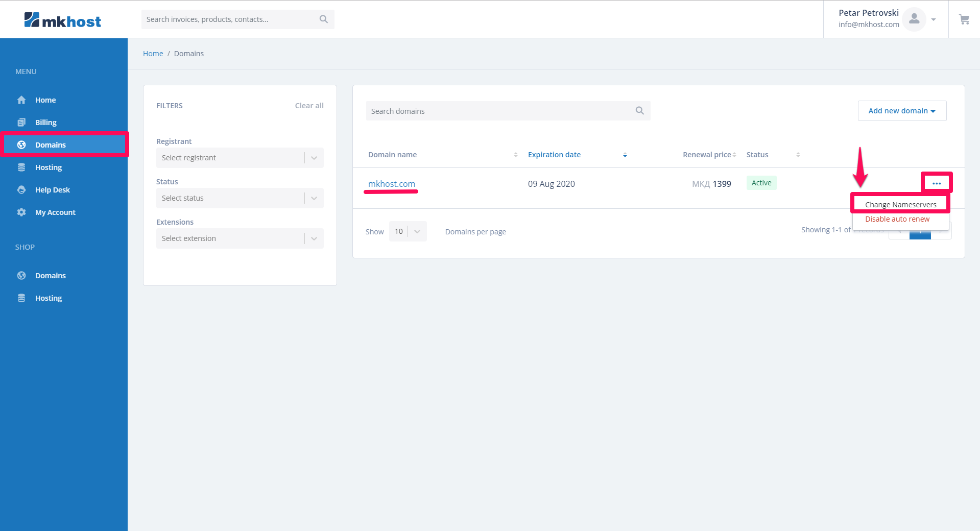Click the magnifier icon in top search bar

tap(323, 19)
